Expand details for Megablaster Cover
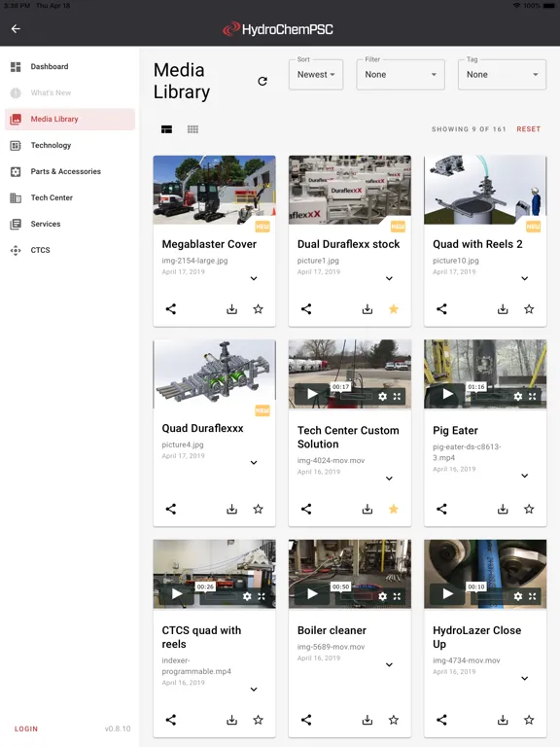 (x=254, y=278)
